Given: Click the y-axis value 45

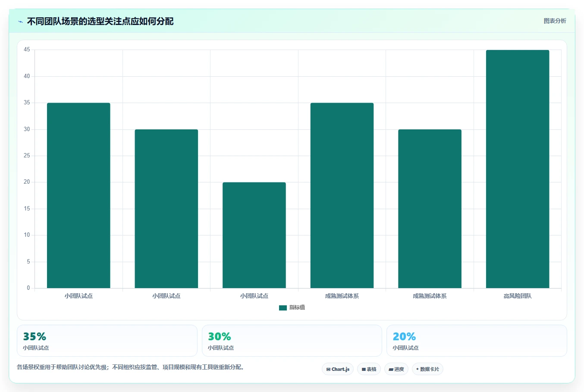Looking at the screenshot, I should 27,50.
